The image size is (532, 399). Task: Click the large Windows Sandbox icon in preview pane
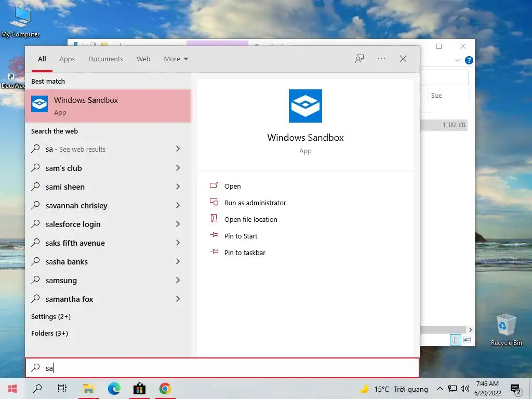pos(305,106)
